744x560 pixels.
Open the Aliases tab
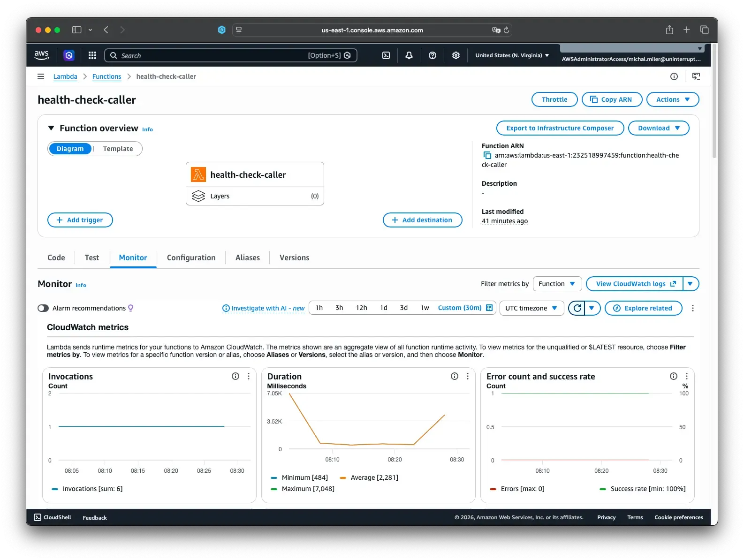pos(248,257)
